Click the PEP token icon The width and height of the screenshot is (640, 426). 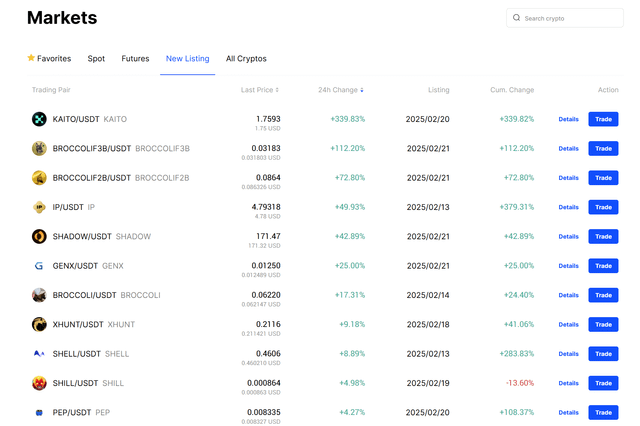click(x=39, y=412)
